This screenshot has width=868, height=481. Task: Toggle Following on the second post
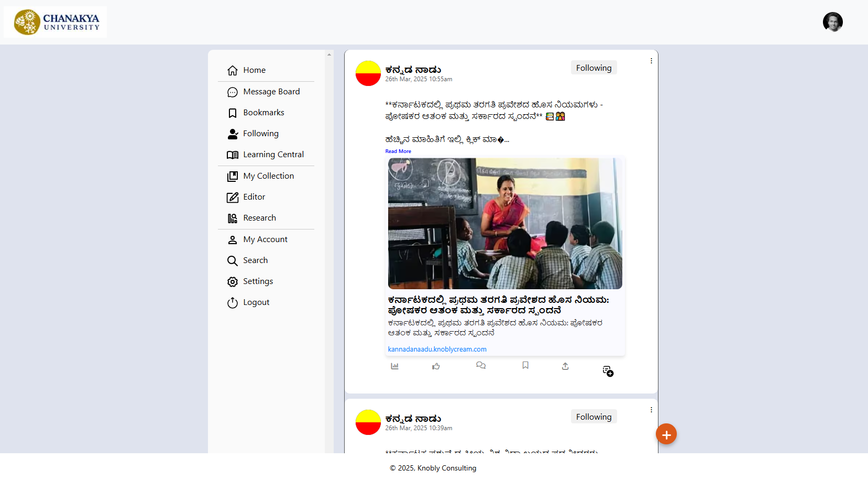click(x=594, y=417)
